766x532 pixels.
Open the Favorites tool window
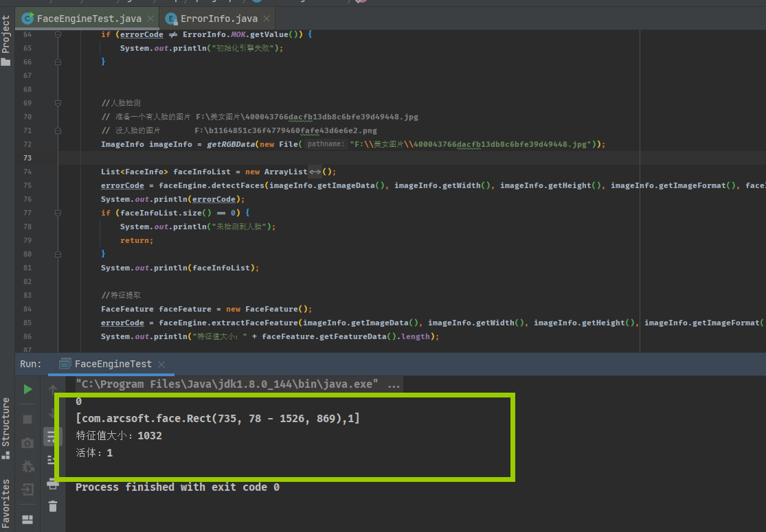[6, 505]
